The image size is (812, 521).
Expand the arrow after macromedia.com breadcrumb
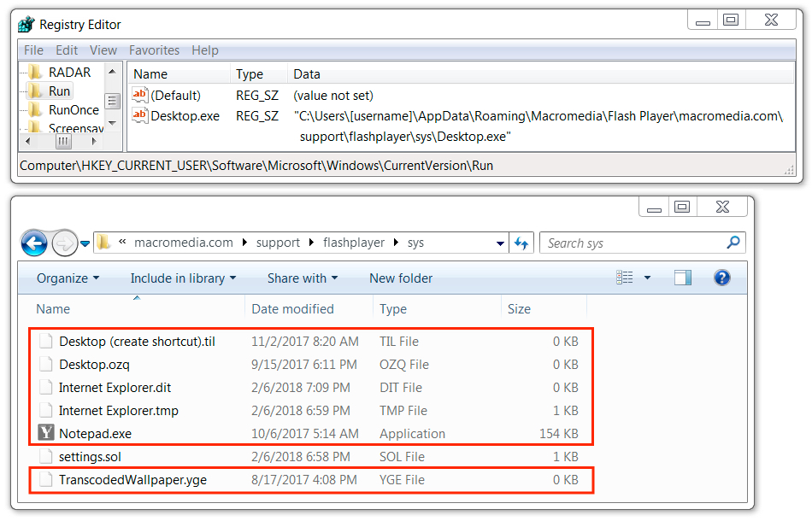pos(244,243)
